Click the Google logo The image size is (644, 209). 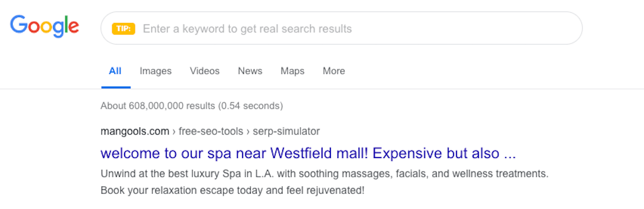[x=44, y=26]
